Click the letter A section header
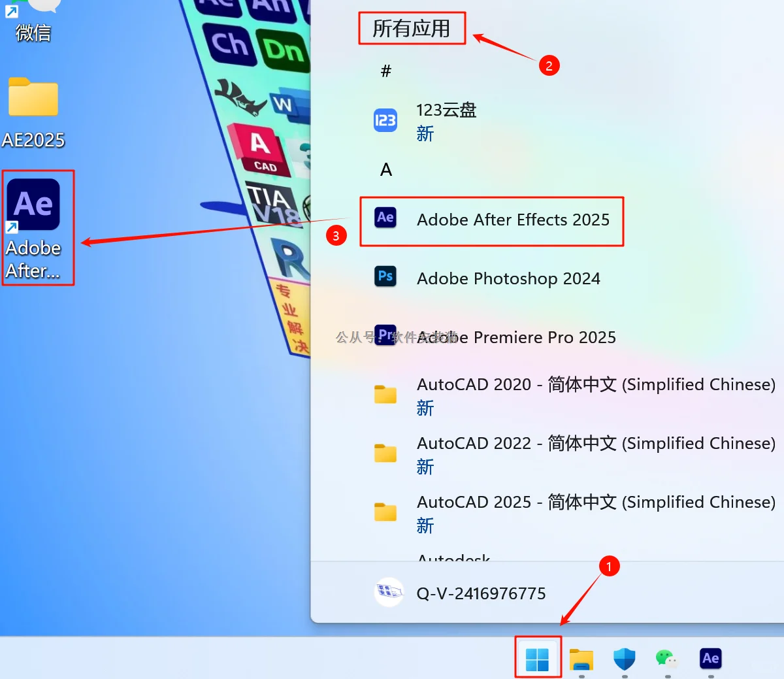Screen dimensions: 784x679 click(x=386, y=169)
